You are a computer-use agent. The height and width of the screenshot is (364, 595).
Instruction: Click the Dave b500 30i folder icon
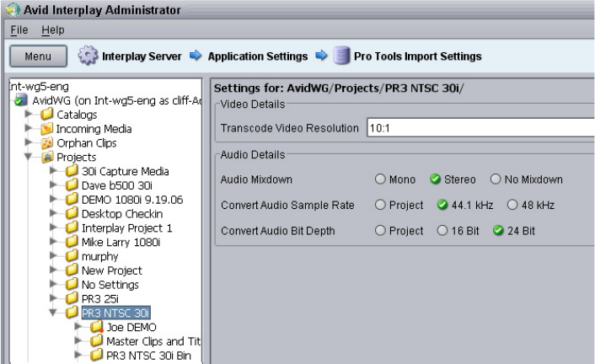point(72,185)
